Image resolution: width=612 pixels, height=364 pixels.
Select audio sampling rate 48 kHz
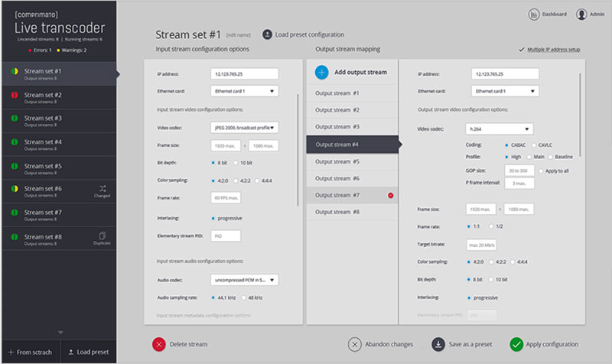click(x=243, y=297)
